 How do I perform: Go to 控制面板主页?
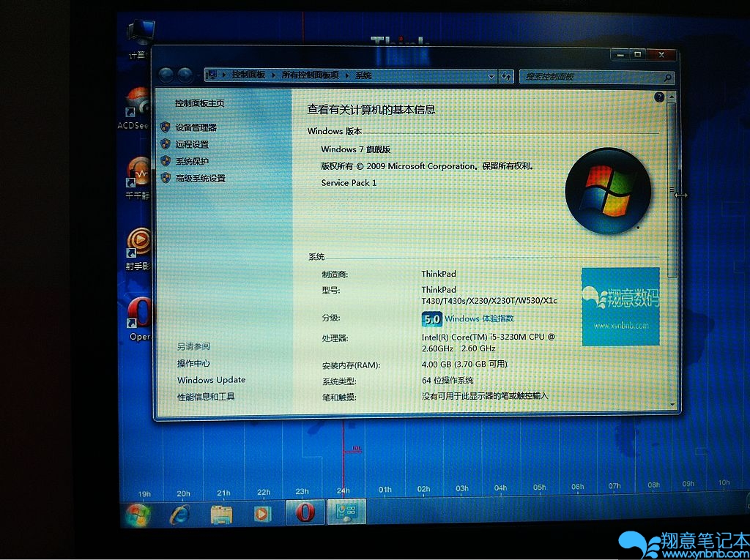[199, 103]
